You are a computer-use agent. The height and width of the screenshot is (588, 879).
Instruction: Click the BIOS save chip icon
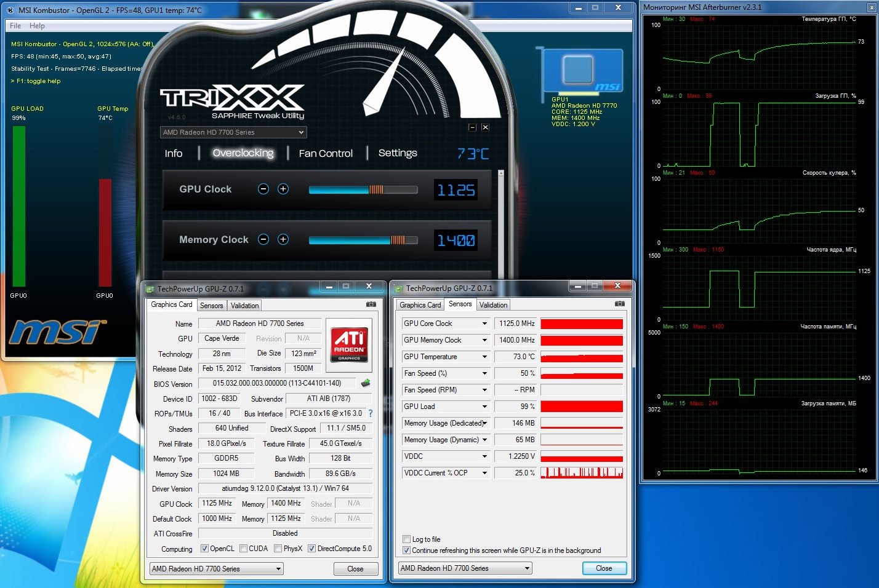tap(366, 383)
